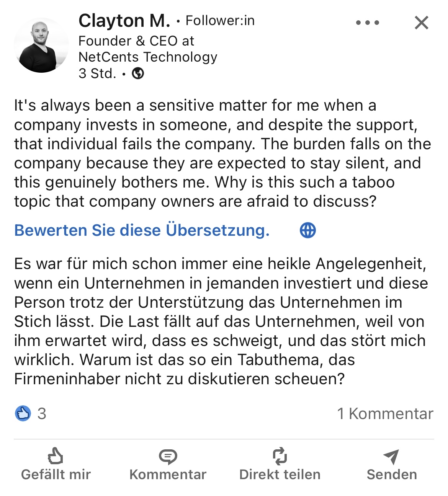This screenshot has height=496, width=448.
Task: Click the "Kommentar" action label
Action: coord(168,475)
